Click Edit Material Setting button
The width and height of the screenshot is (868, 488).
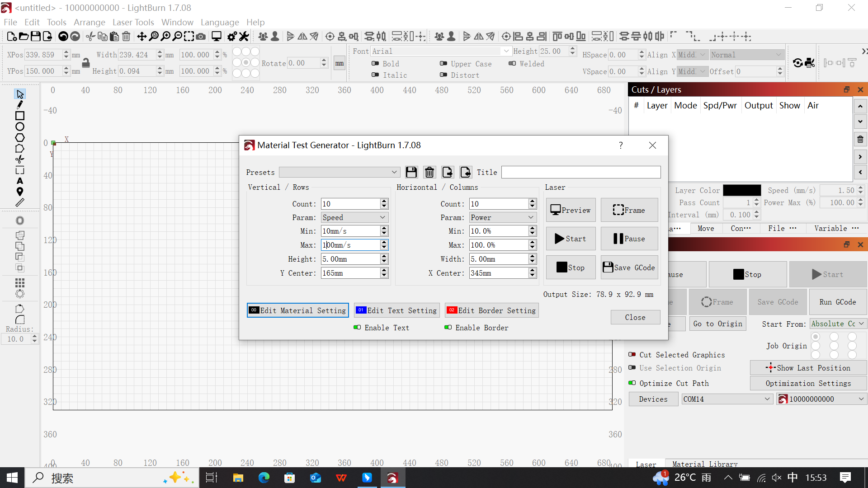tap(298, 310)
